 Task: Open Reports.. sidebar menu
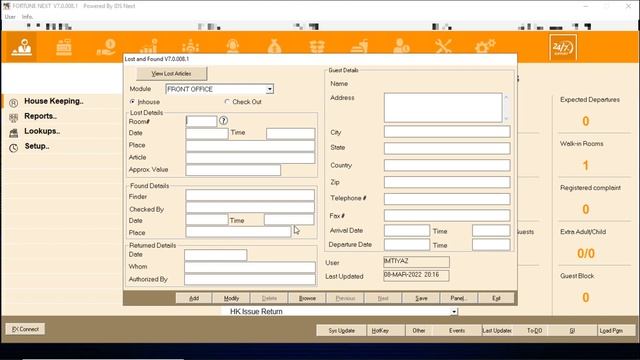(40, 116)
